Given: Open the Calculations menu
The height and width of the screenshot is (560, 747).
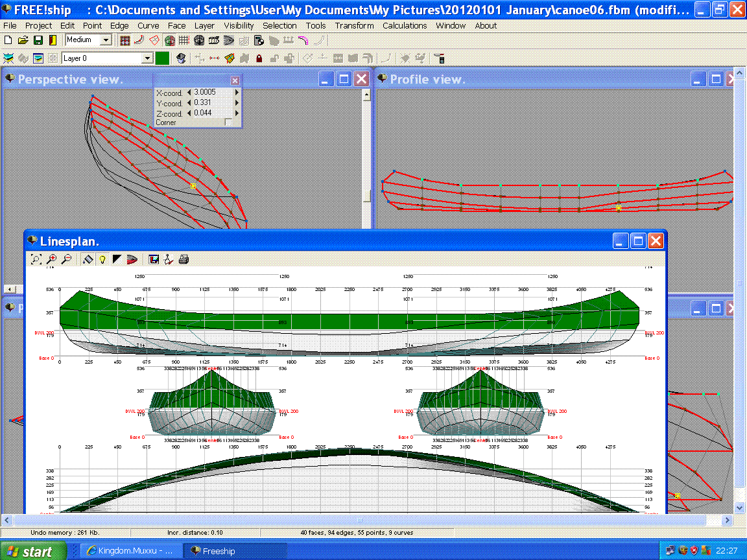Looking at the screenshot, I should (x=405, y=26).
